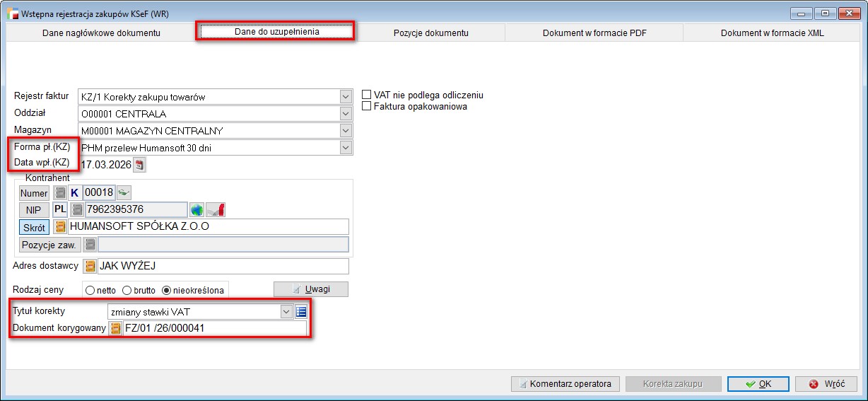868x401 pixels.
Task: Click Komentarz operatora button
Action: point(565,384)
